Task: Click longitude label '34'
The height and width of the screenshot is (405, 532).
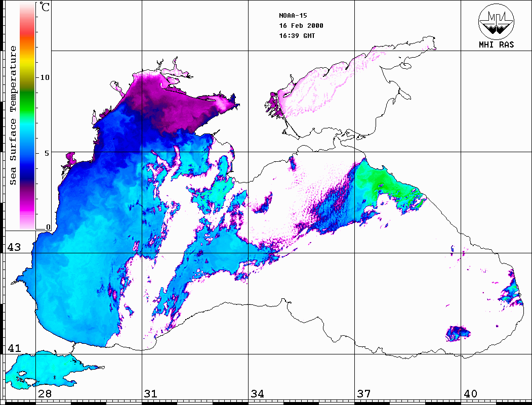Action: tap(257, 394)
